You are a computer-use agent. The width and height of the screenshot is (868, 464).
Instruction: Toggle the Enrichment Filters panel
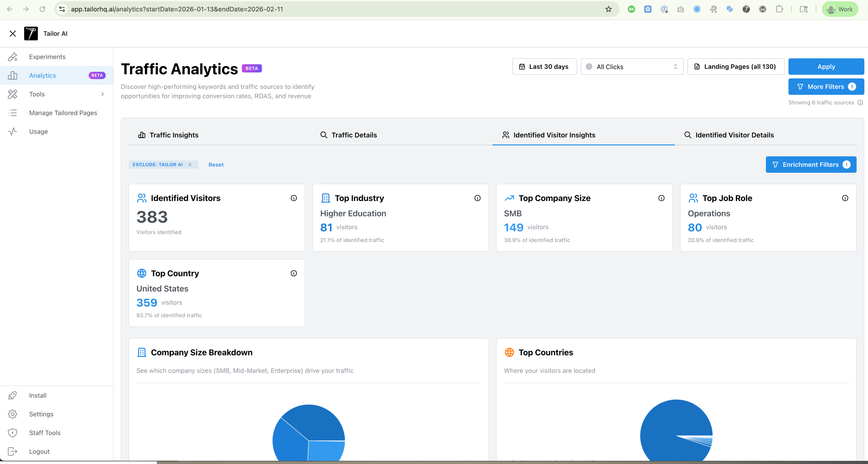point(811,165)
